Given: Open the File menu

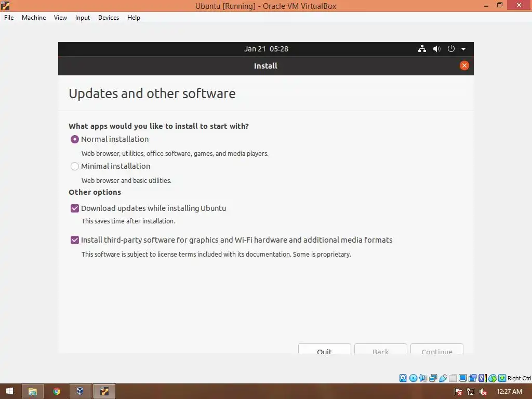Looking at the screenshot, I should point(9,18).
